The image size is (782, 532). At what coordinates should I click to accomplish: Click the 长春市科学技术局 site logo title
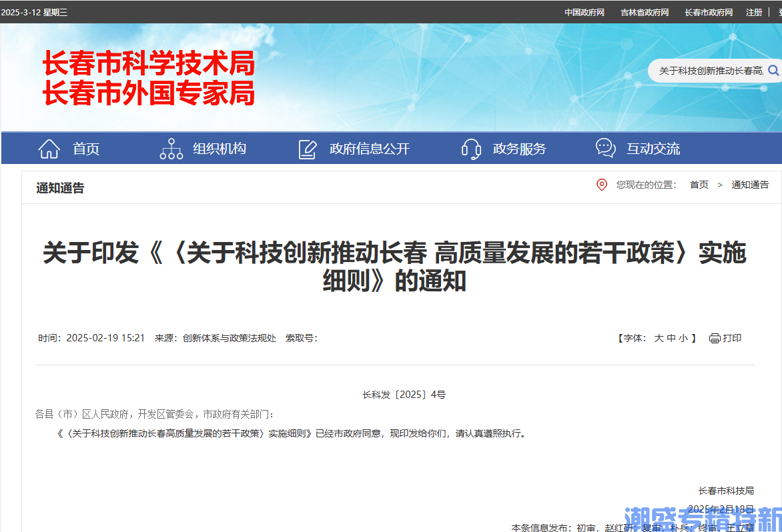pyautogui.click(x=149, y=62)
